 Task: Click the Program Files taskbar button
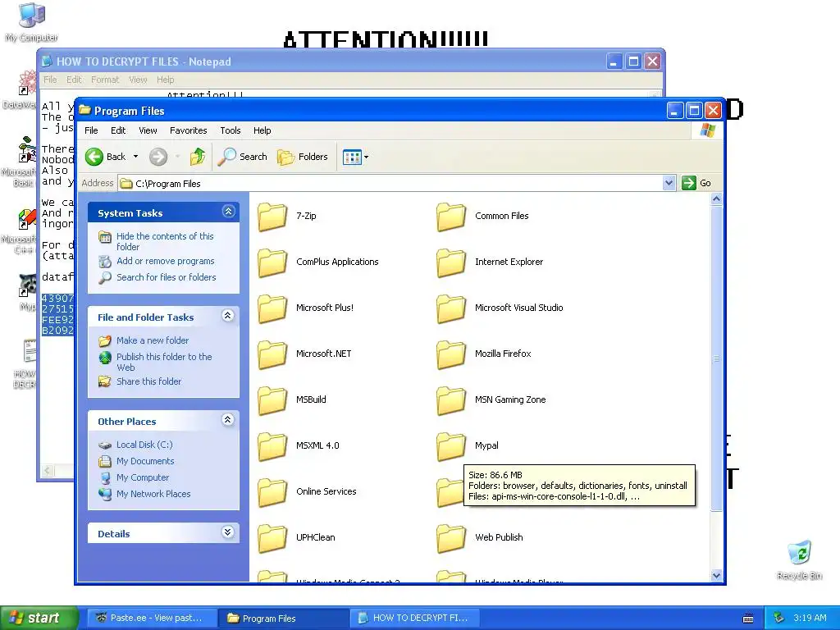(x=283, y=618)
